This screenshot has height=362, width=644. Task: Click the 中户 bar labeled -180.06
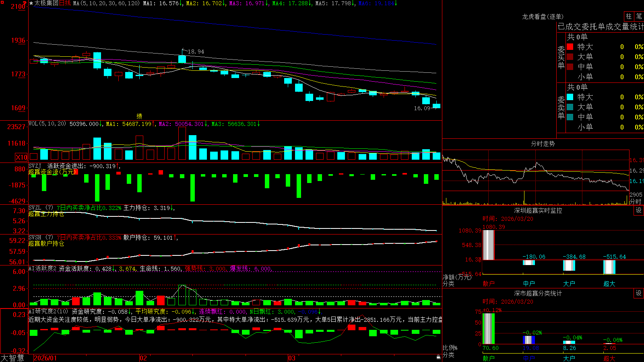[529, 263]
